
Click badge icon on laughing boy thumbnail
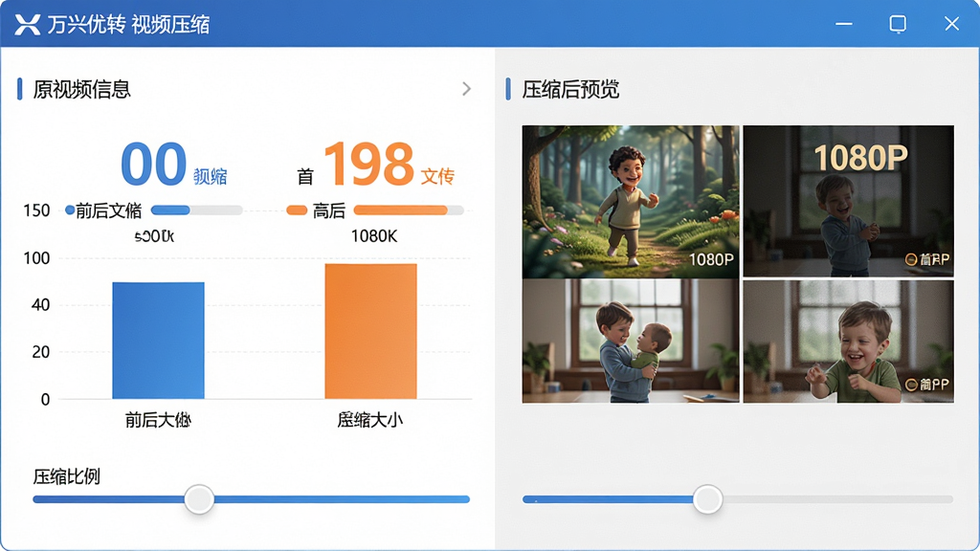(911, 385)
